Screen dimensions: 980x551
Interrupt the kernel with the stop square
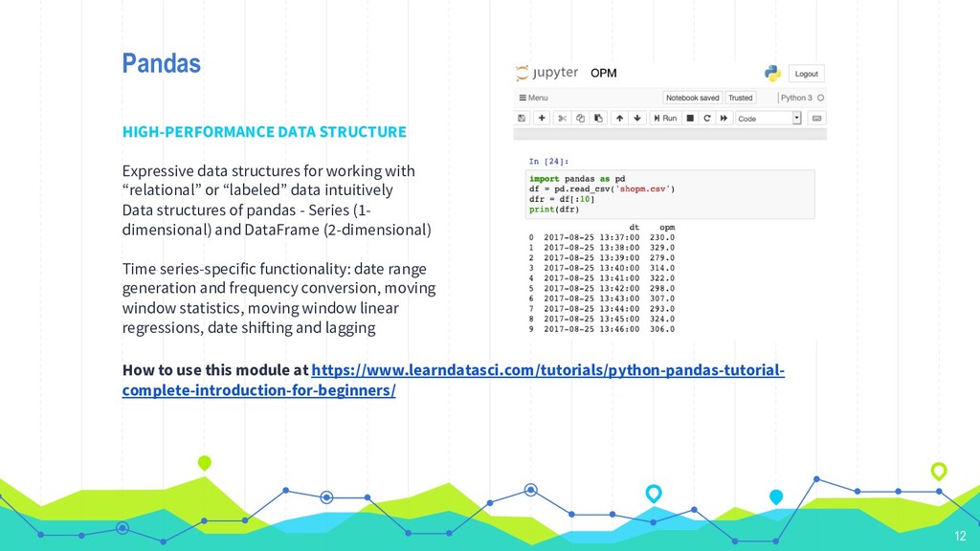[690, 118]
